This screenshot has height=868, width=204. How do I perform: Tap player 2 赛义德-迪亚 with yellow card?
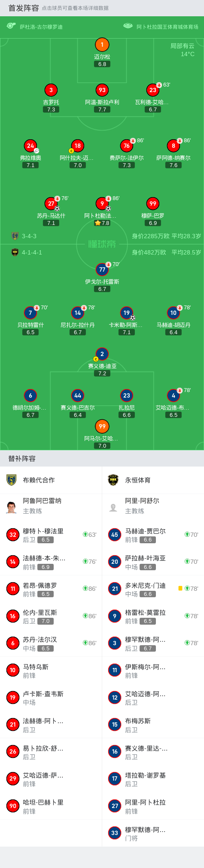tap(102, 354)
